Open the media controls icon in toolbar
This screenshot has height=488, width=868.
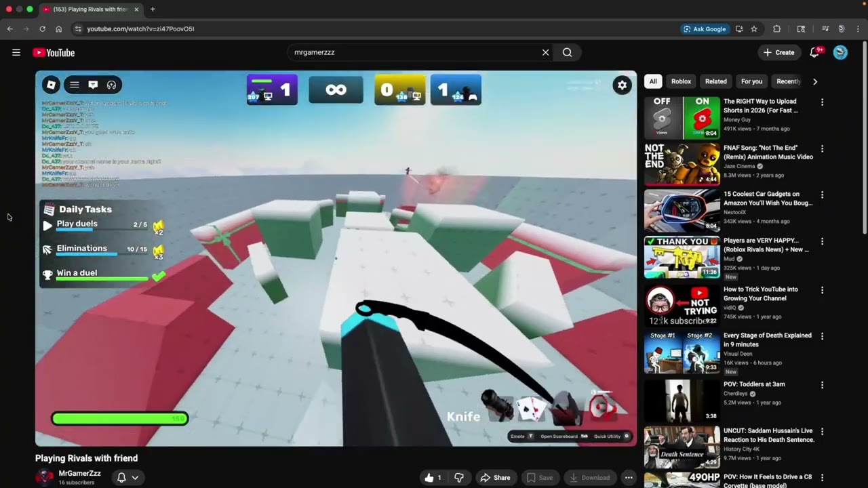[825, 28]
